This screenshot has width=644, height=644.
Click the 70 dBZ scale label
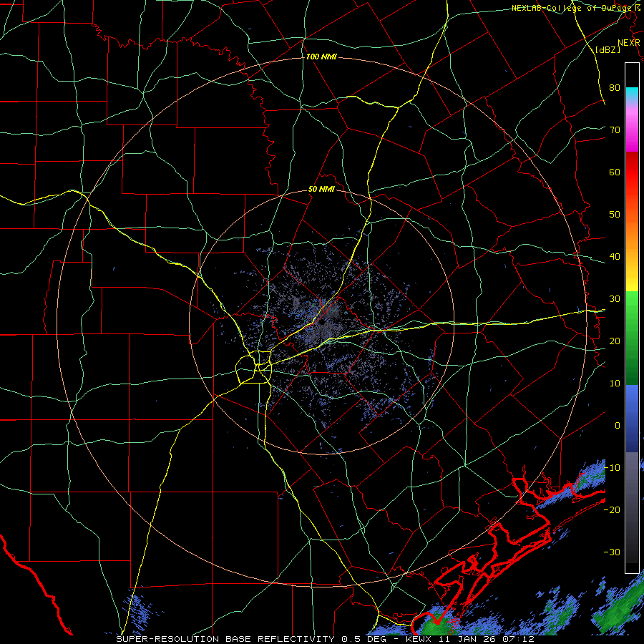pyautogui.click(x=615, y=130)
